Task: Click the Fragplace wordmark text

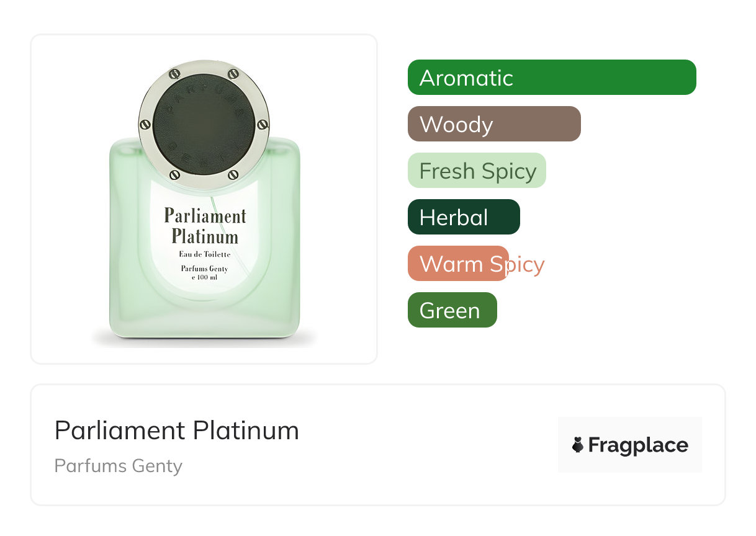Action: point(638,445)
